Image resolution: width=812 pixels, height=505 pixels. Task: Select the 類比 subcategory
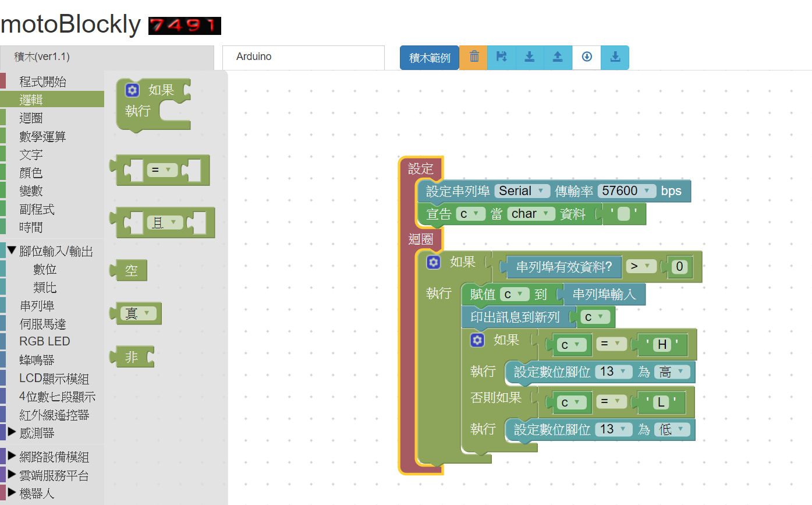52,287
